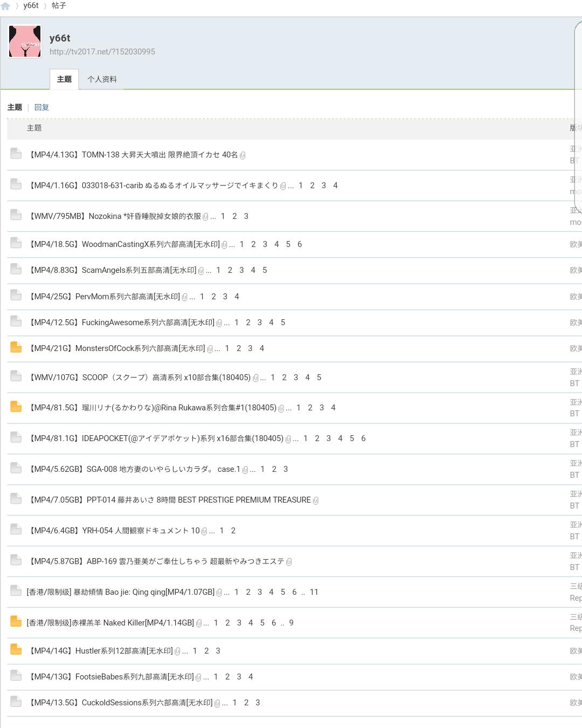Go to page 4 of MP4/81.5G thread

(333, 408)
